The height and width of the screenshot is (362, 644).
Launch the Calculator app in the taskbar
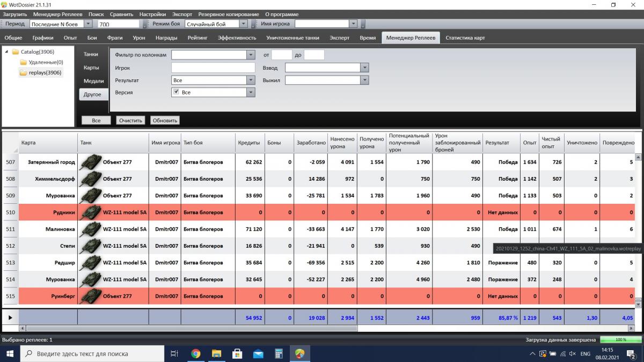279,353
